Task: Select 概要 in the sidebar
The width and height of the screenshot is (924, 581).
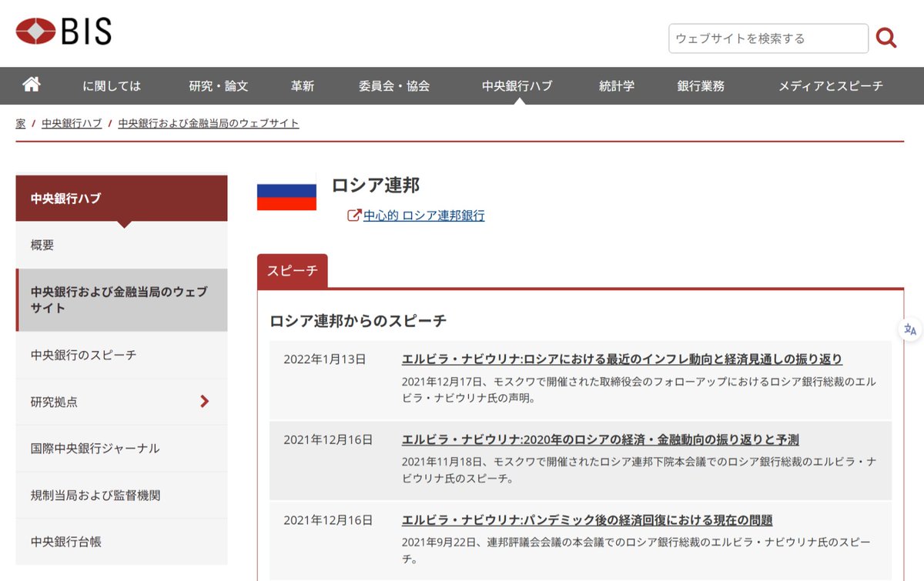Action: click(x=122, y=245)
